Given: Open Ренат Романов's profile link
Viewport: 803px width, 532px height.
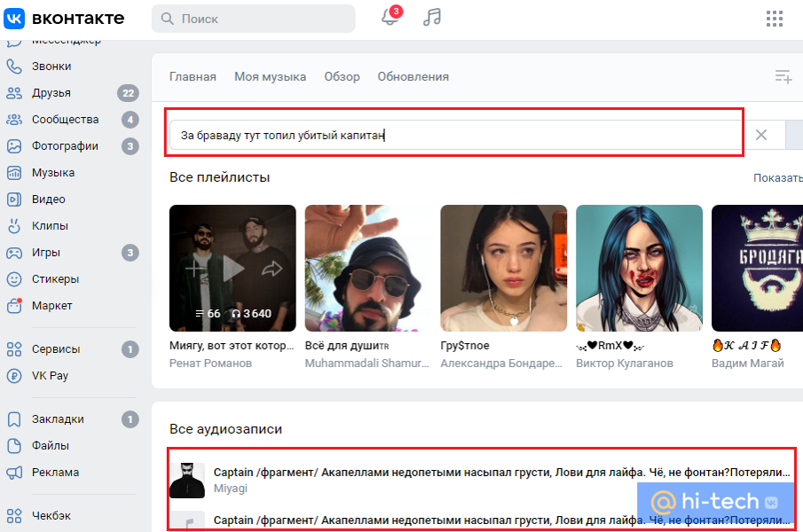Looking at the screenshot, I should coord(210,364).
